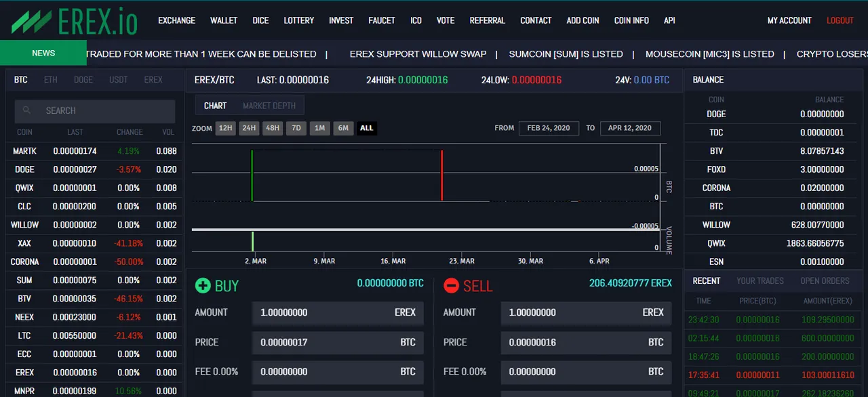Click the green plus BUY icon
This screenshot has width=868, height=397.
(203, 285)
